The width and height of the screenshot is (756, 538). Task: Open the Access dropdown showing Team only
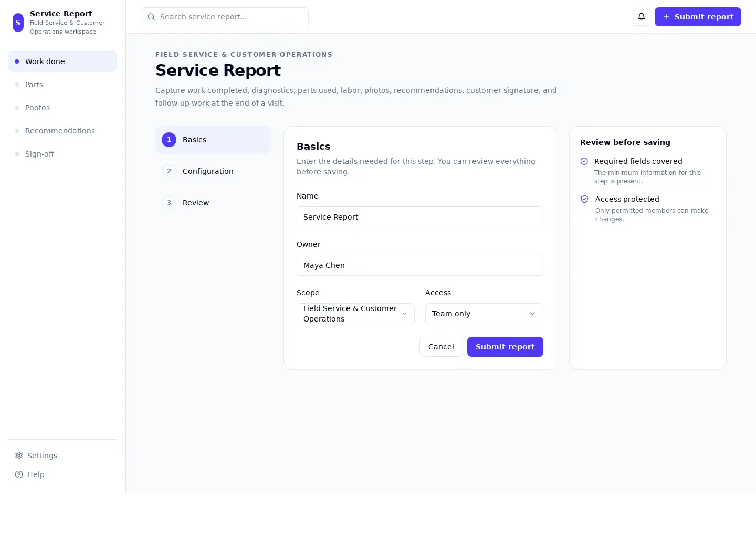point(484,314)
